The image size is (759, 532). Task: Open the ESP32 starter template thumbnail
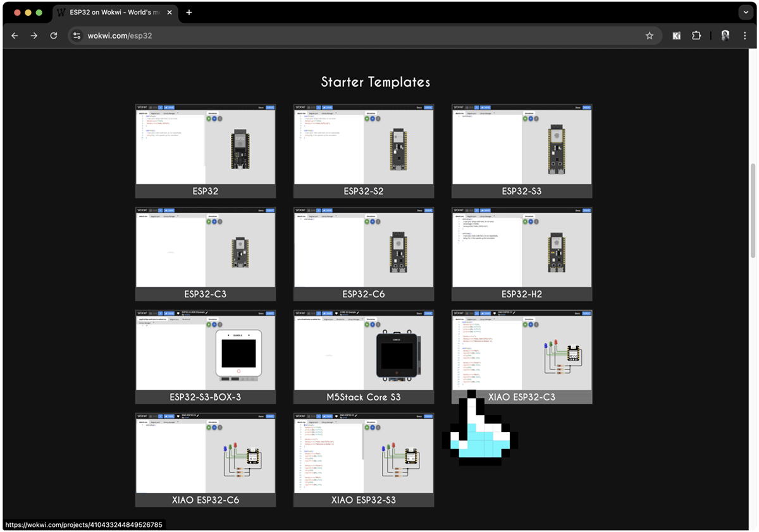pyautogui.click(x=206, y=144)
